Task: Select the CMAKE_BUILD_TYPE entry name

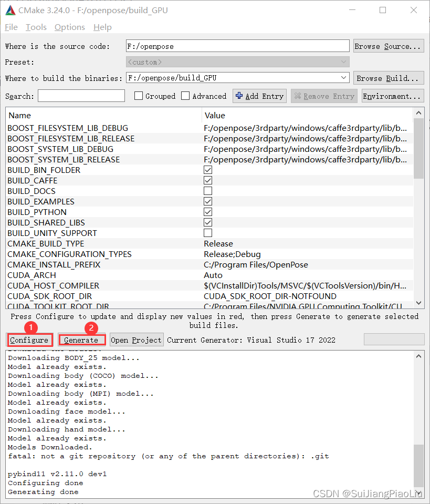Action: [46, 244]
